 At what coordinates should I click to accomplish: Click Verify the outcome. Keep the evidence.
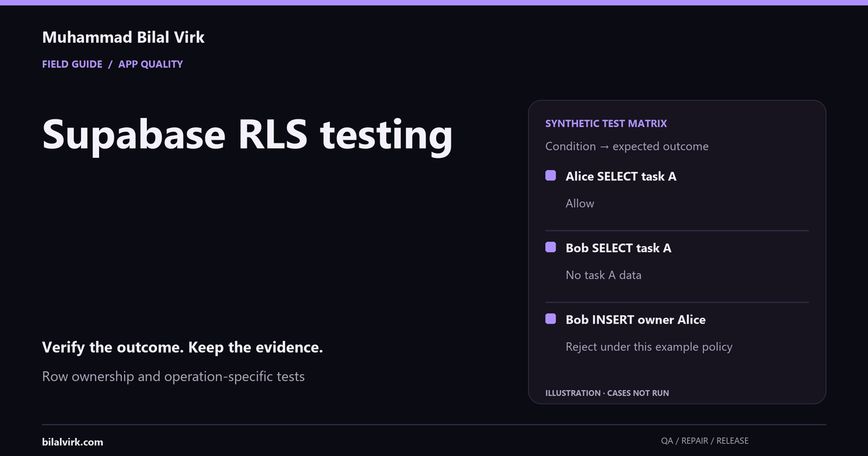[182, 347]
